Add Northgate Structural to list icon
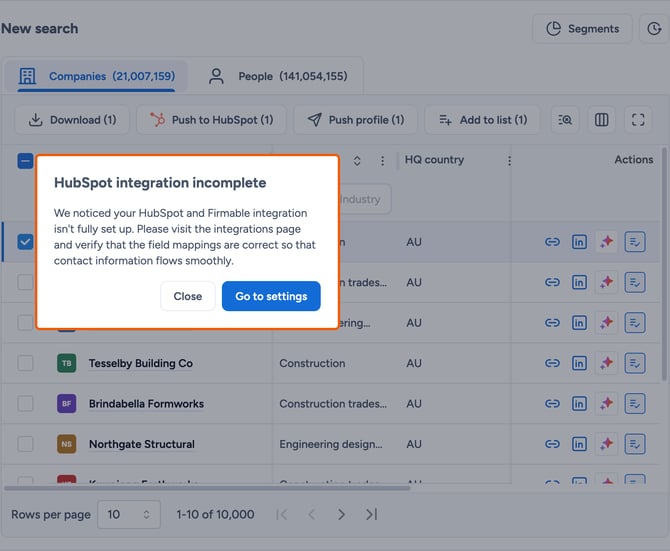The width and height of the screenshot is (670, 551). pyautogui.click(x=635, y=444)
